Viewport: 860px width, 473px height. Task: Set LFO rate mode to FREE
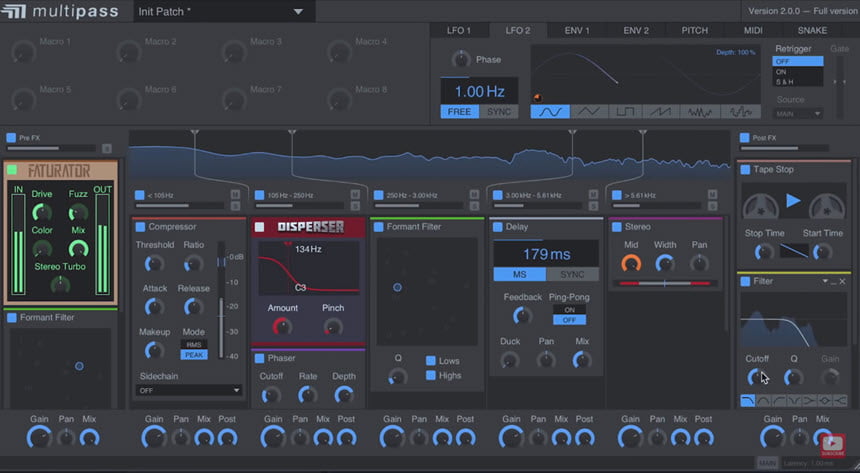click(x=460, y=112)
